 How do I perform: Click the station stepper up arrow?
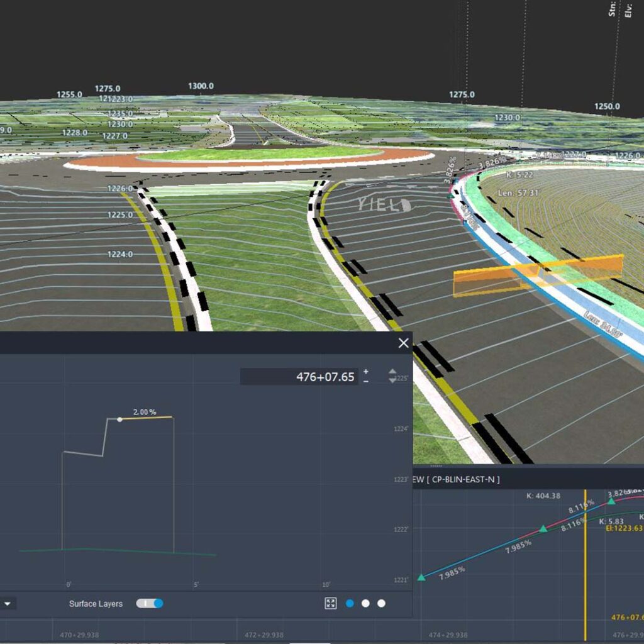click(x=392, y=372)
